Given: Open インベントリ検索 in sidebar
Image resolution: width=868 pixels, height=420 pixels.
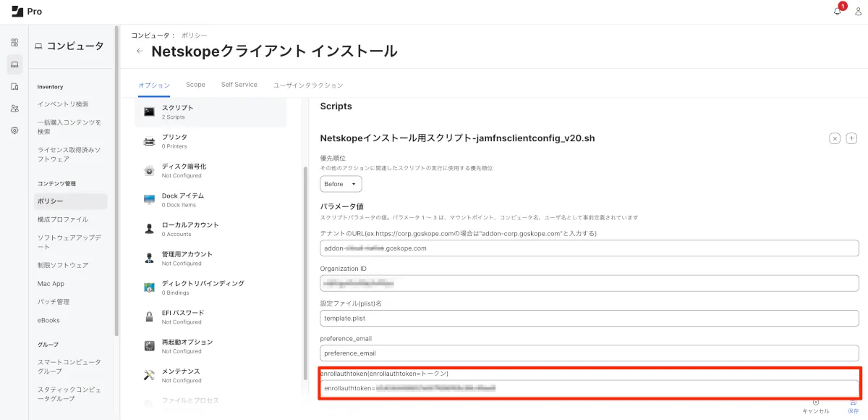Looking at the screenshot, I should click(x=63, y=104).
